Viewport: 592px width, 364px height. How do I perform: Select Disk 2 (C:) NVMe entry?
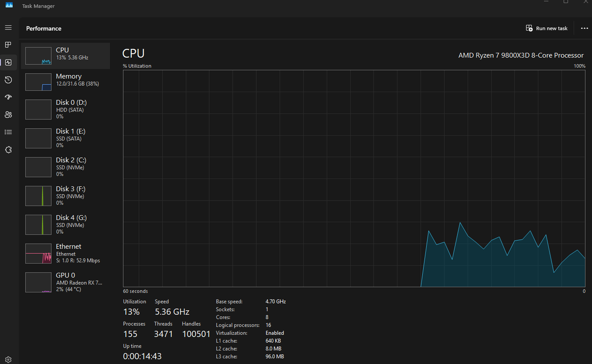(x=66, y=167)
